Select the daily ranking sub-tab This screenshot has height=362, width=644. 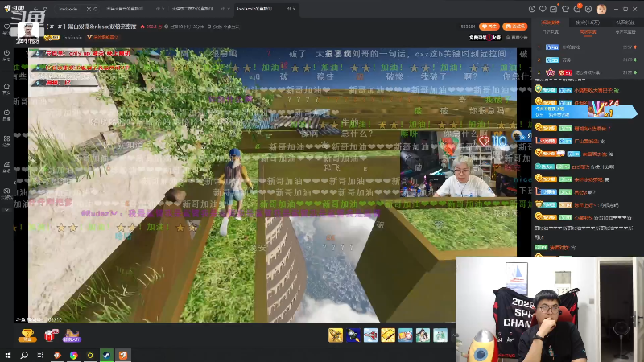[551, 31]
